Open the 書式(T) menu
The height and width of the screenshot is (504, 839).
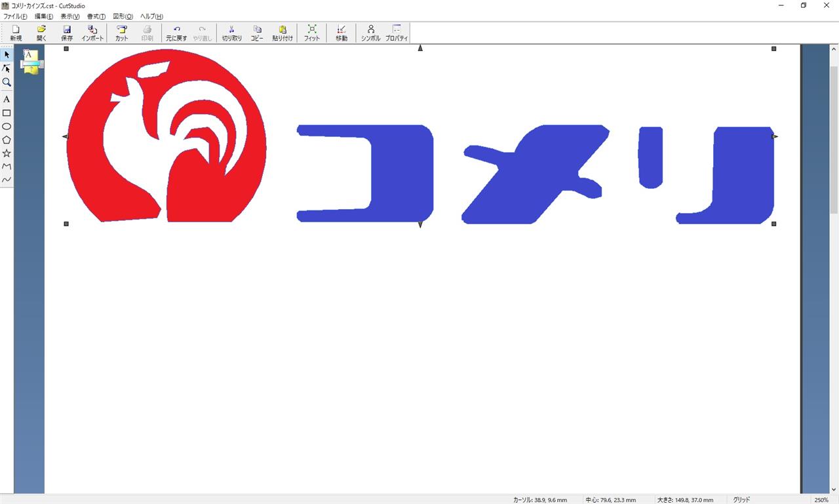pos(96,16)
